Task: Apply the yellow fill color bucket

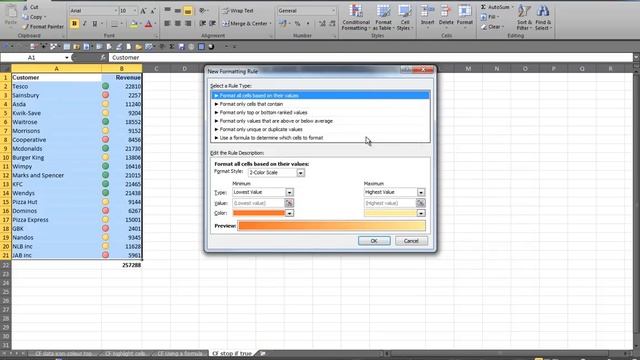Action: 133,24
